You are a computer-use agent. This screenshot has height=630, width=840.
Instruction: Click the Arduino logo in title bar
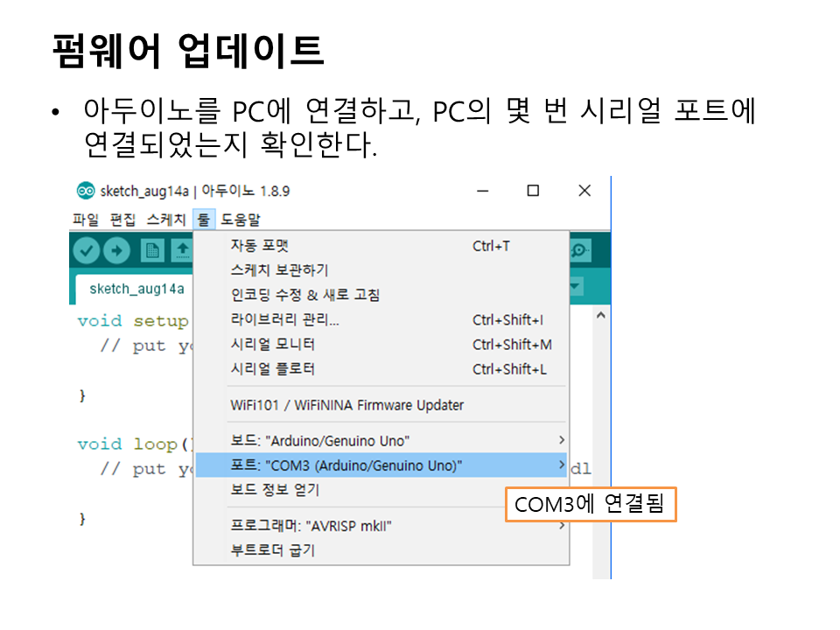(86, 191)
